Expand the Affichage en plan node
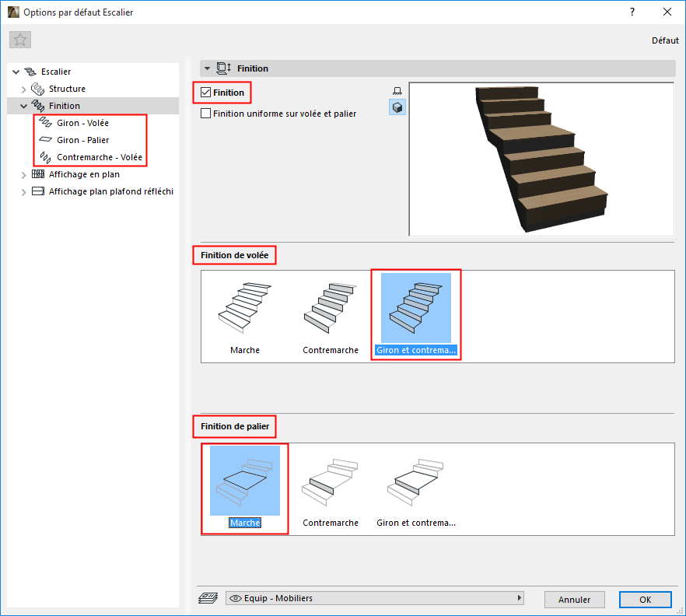 [x=23, y=175]
